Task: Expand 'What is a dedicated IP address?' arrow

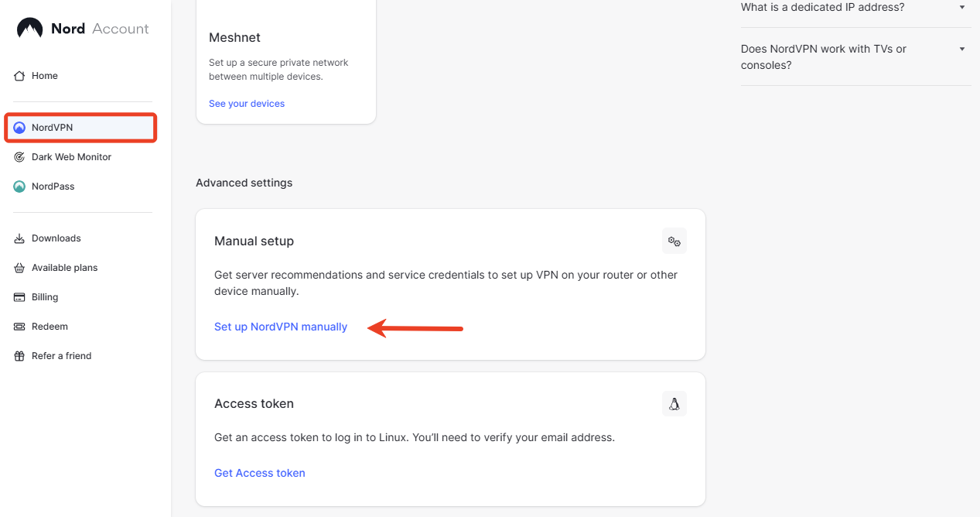Action: 962,7
